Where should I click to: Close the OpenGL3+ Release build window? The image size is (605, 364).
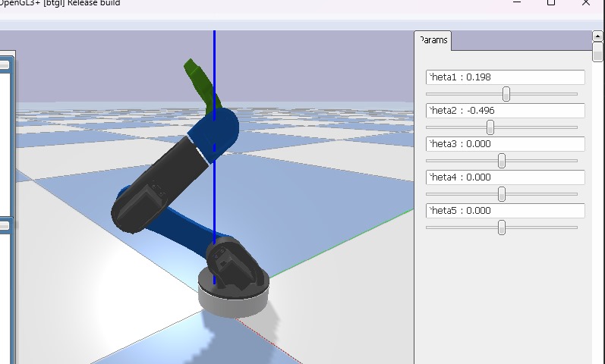point(586,3)
